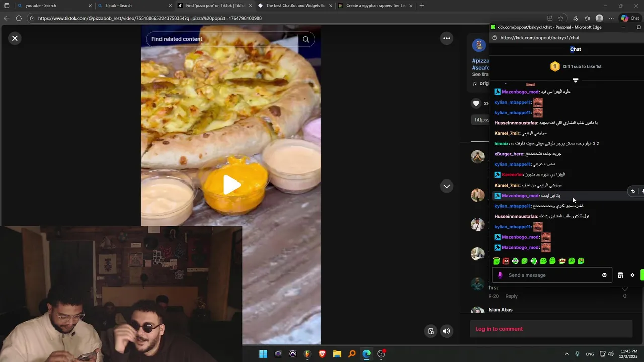Open 'Create a egyptian rappers Tier List' tab

pyautogui.click(x=375, y=6)
